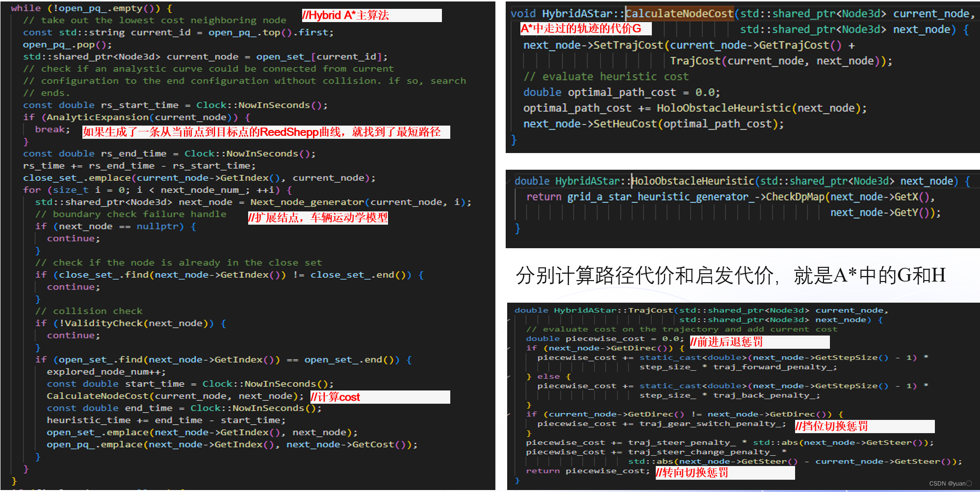The width and height of the screenshot is (980, 492).
Task: Select the 'double optimal_path_cost = 0.0;' line
Action: click(x=621, y=92)
